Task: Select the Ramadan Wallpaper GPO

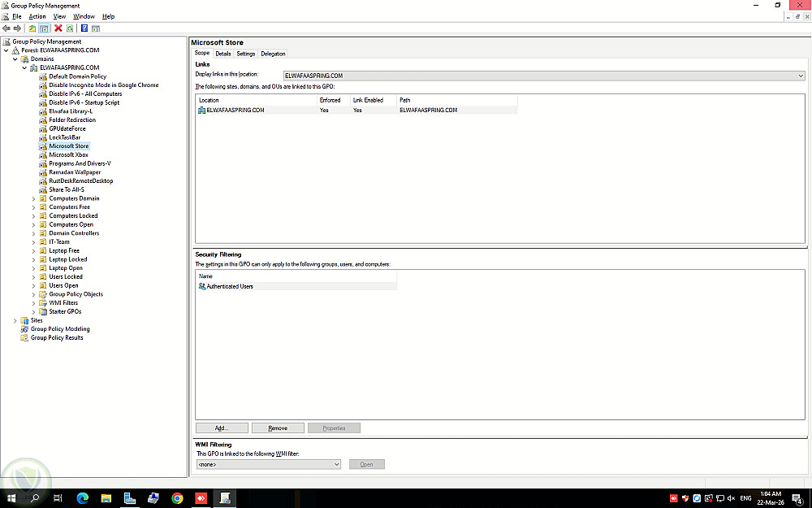Action: (75, 172)
